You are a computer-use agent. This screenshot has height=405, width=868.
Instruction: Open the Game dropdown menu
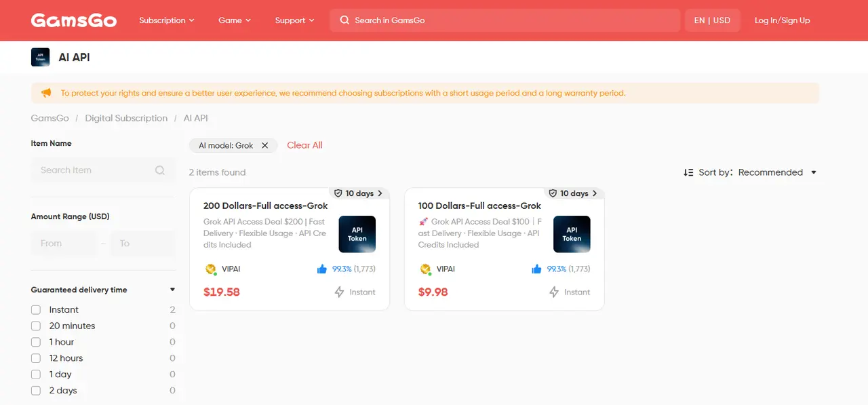coord(235,20)
